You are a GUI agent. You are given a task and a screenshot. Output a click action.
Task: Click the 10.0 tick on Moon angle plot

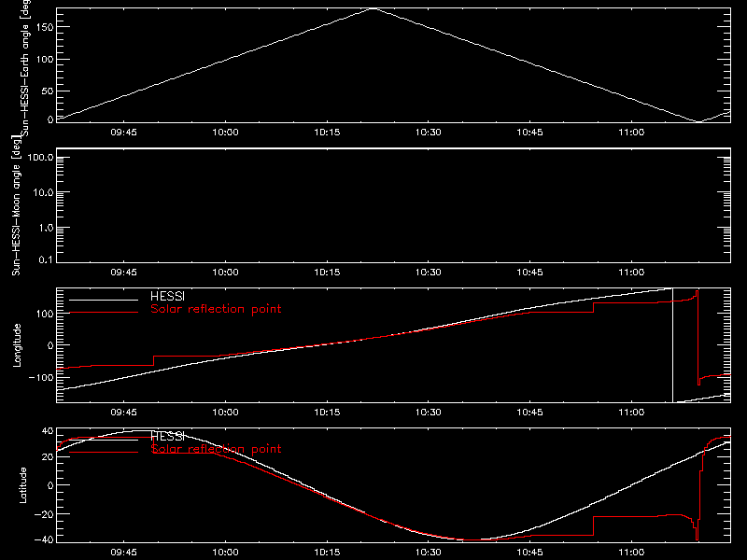(43, 192)
